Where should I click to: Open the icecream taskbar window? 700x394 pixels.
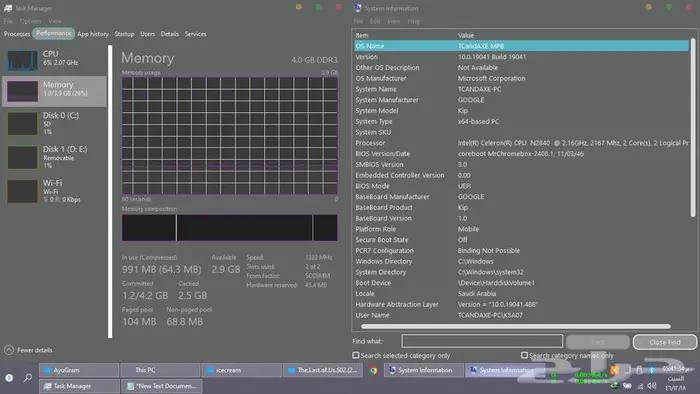(x=242, y=370)
